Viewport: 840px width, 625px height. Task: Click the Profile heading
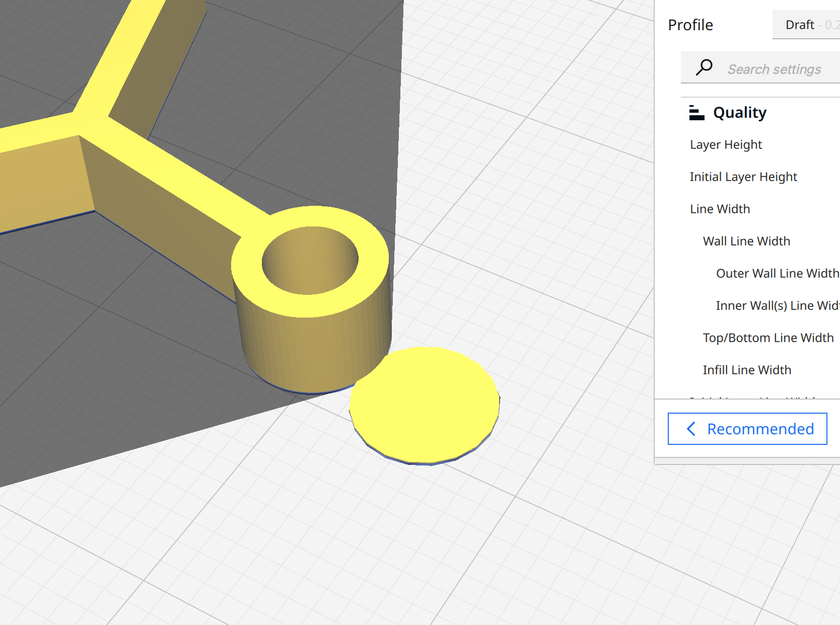coord(690,24)
